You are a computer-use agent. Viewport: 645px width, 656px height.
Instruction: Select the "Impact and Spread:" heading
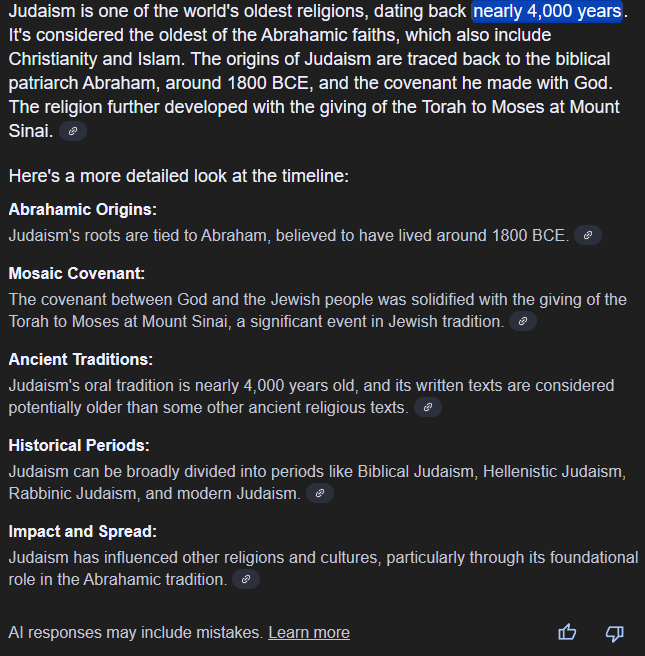pyautogui.click(x=82, y=532)
